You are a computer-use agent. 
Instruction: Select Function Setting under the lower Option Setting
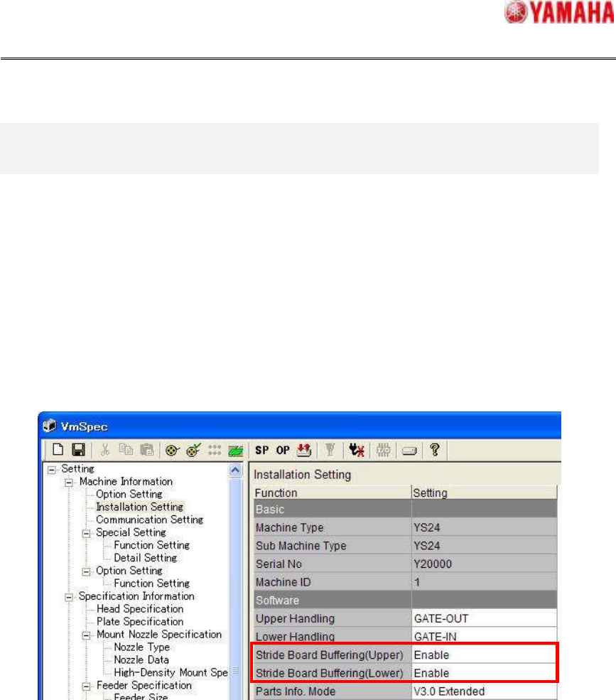coord(152,583)
